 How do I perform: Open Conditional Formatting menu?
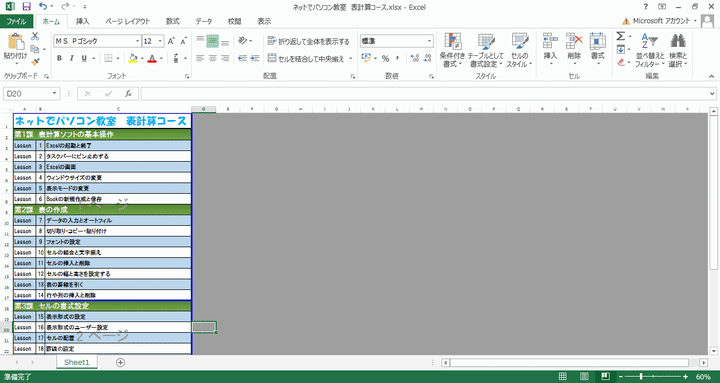[452, 51]
